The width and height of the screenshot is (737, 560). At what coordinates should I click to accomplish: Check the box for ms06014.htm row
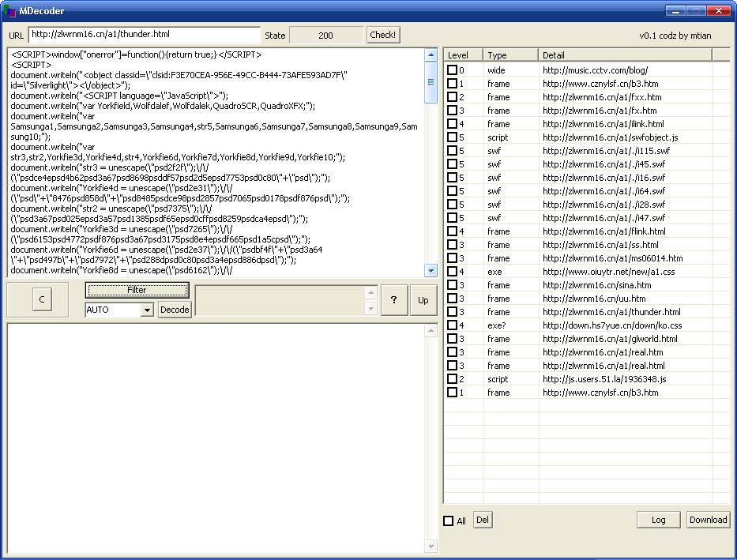coord(452,258)
